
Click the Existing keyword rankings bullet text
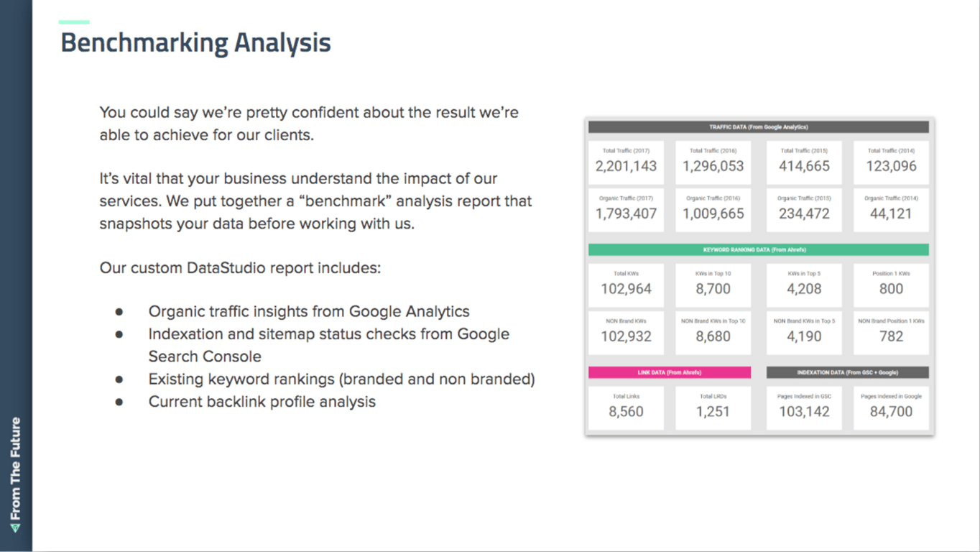pyautogui.click(x=341, y=379)
